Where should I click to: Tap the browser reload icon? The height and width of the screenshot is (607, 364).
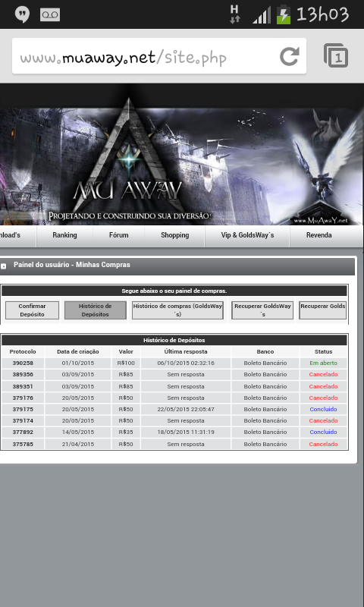coord(290,56)
